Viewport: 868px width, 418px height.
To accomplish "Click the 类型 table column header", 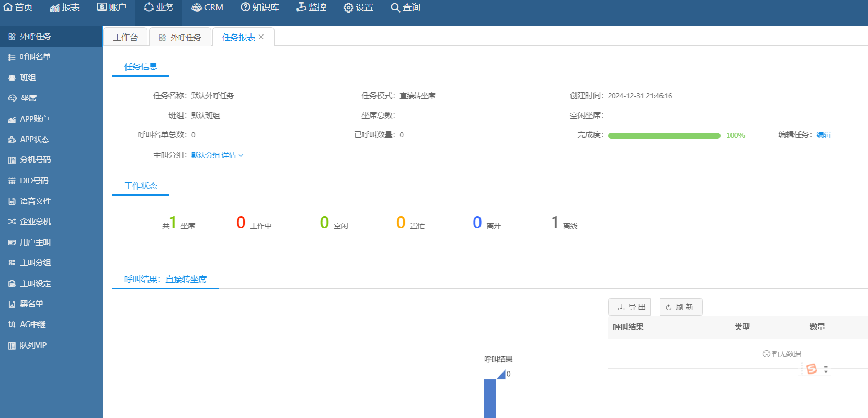I will click(x=742, y=327).
